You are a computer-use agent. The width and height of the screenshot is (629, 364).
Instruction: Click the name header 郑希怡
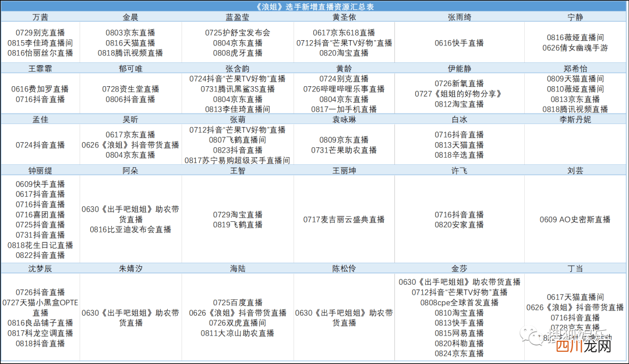575,69
